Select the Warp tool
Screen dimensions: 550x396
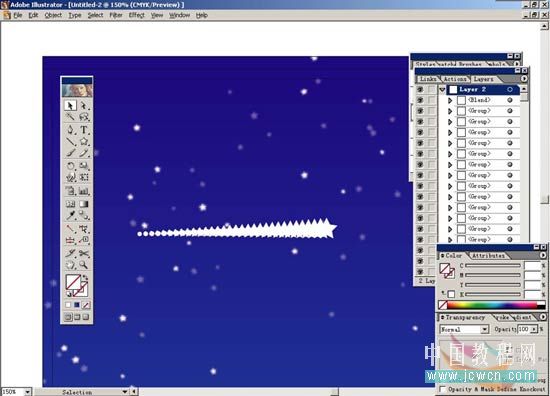tap(70, 177)
